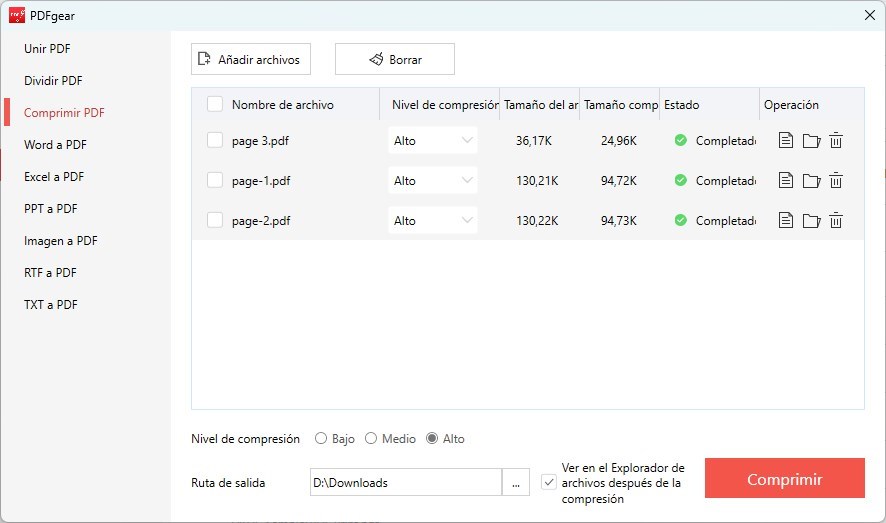Open Excel a PDF converter
This screenshot has width=886, height=523.
54,177
